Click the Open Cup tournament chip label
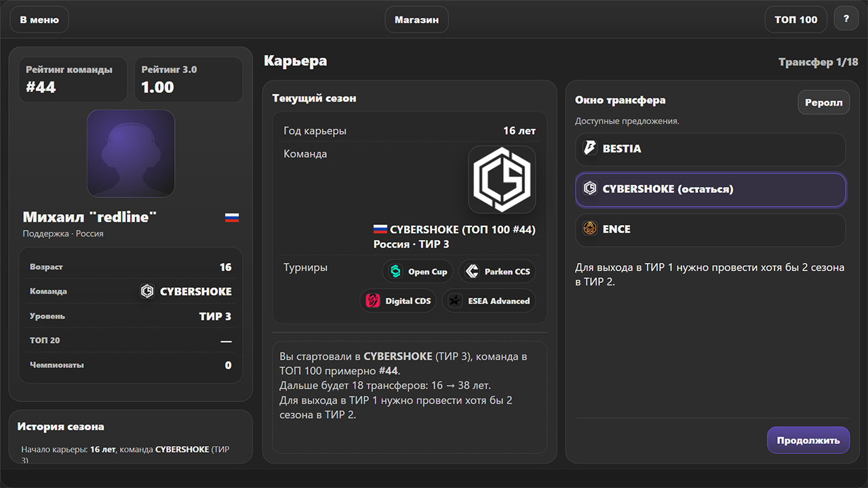868x488 pixels. coord(428,272)
